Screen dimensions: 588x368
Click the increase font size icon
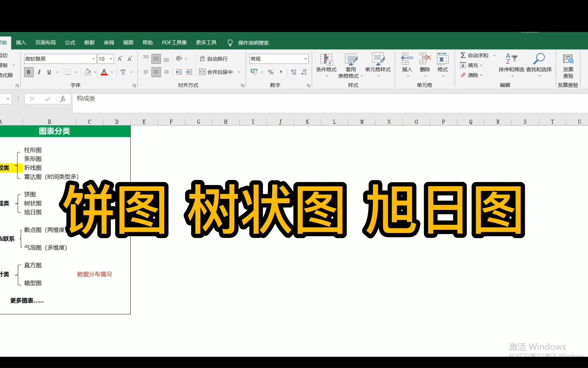tap(120, 59)
